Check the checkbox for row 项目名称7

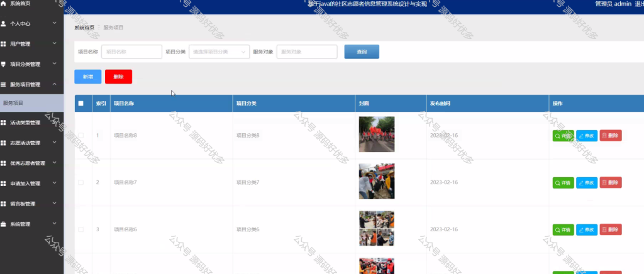pyautogui.click(x=81, y=182)
